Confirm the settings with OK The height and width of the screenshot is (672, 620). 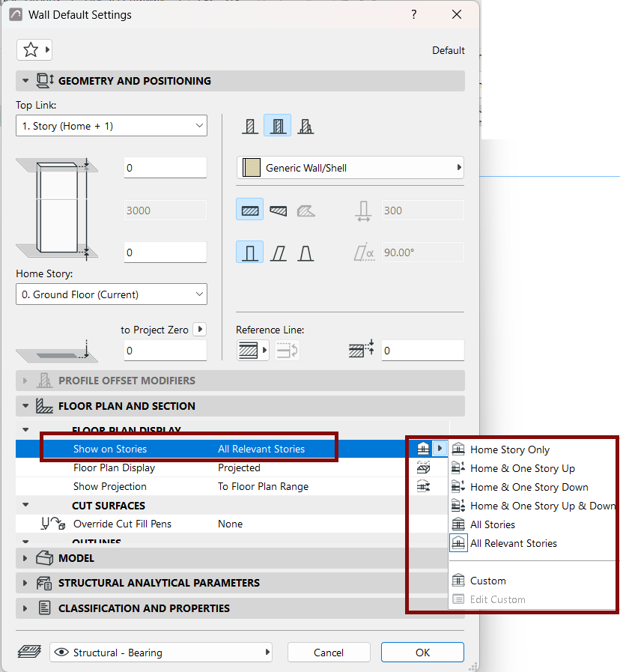tap(422, 653)
